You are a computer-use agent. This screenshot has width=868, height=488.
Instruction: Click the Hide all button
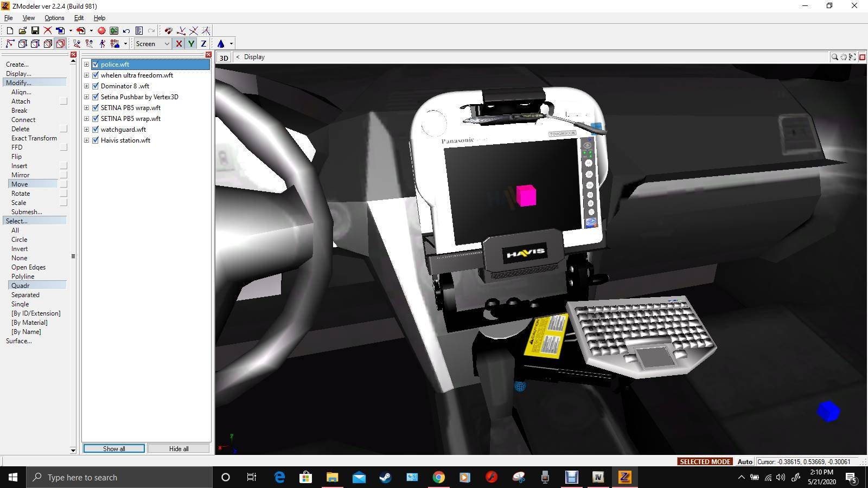click(x=178, y=448)
